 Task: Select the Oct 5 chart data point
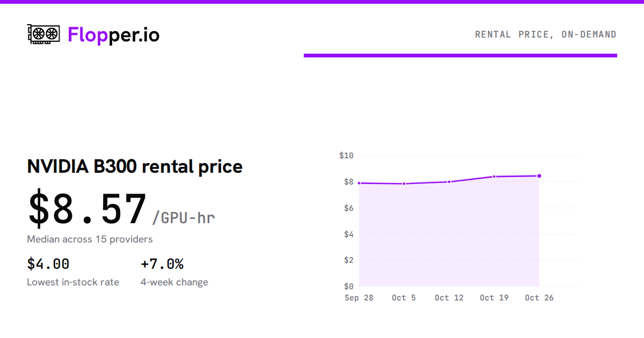click(404, 184)
